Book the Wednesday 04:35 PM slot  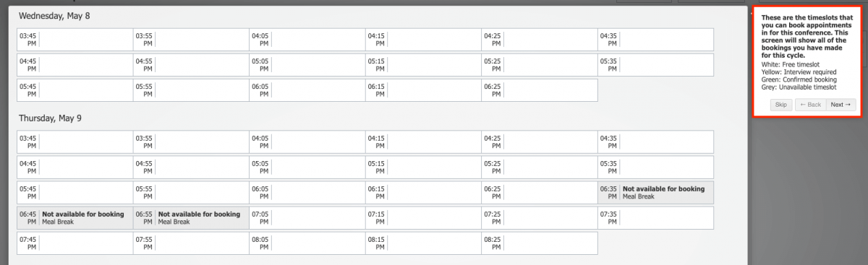[656, 40]
